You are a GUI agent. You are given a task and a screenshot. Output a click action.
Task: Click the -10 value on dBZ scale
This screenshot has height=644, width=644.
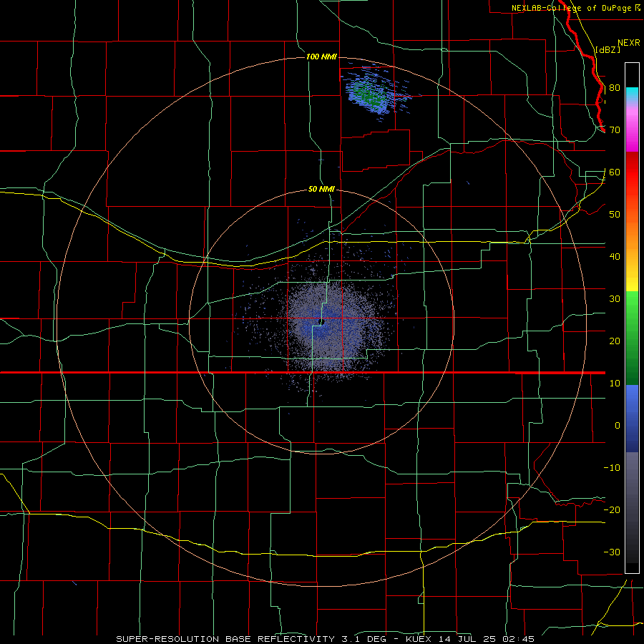pyautogui.click(x=612, y=468)
